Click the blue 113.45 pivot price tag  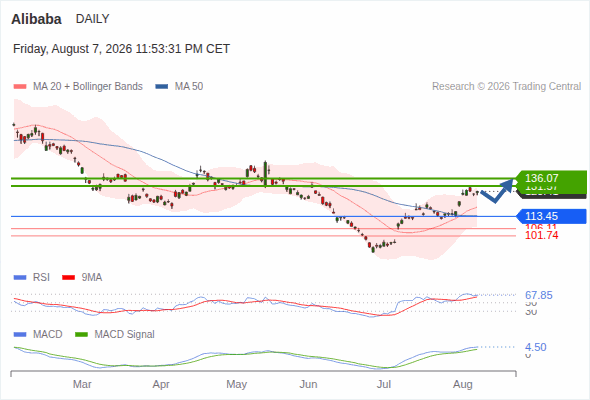(551, 216)
